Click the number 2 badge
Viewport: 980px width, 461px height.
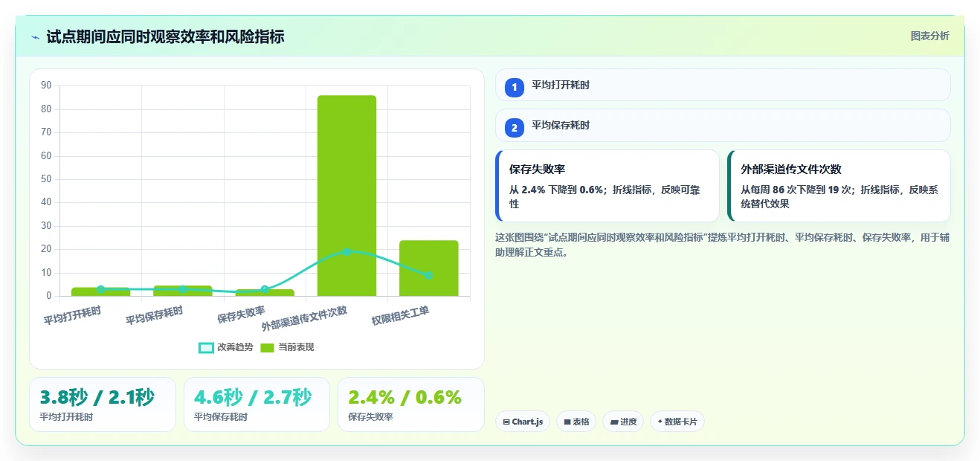pyautogui.click(x=514, y=128)
